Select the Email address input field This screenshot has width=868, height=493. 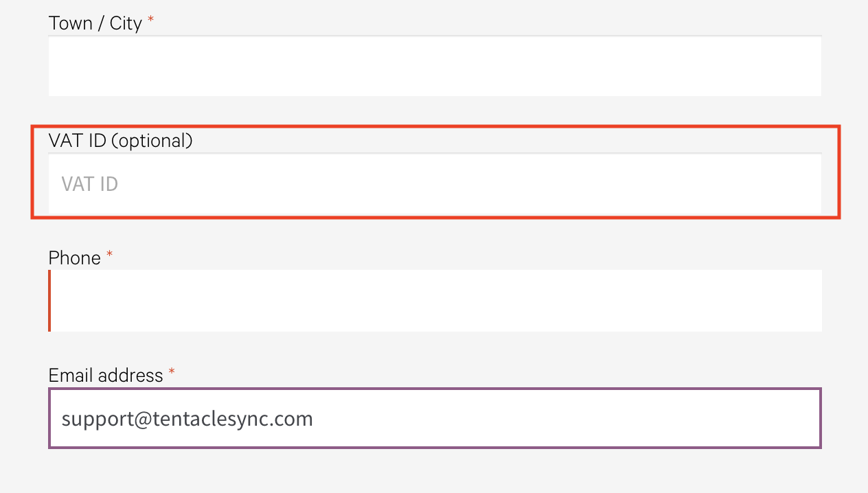coord(435,418)
